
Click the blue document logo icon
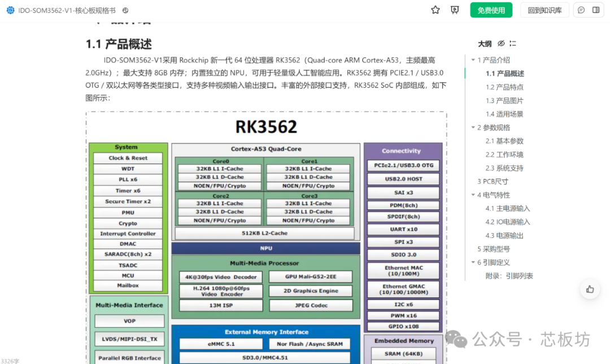[10, 10]
